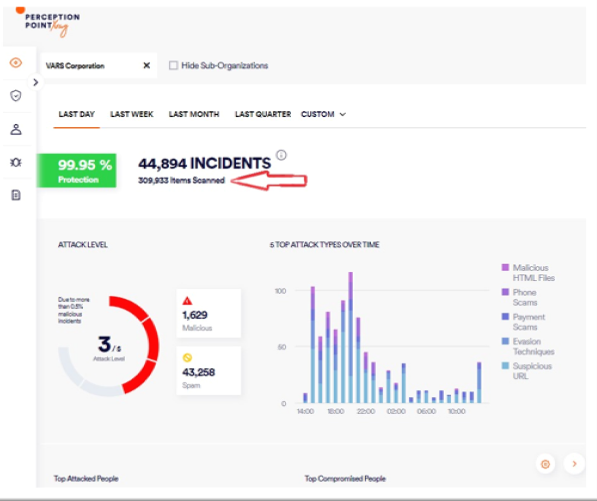
Task: Click the info icon beside INCIDENTS
Action: click(281, 155)
